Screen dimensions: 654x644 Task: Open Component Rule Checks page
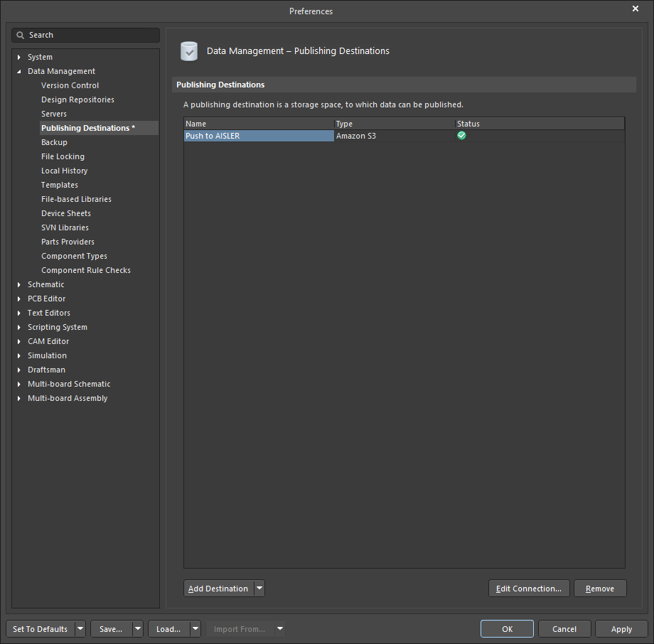point(85,270)
